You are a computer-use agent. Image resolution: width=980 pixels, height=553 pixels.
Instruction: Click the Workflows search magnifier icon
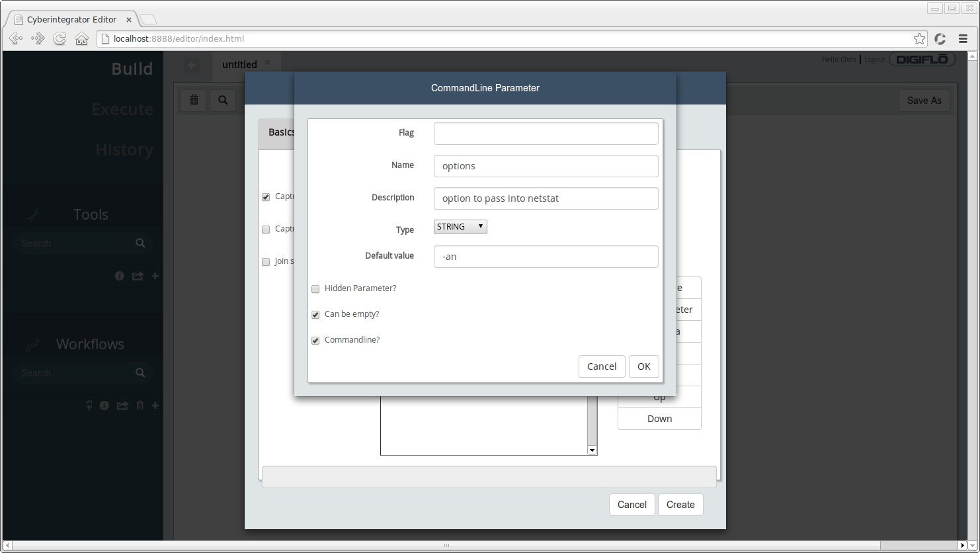point(140,372)
